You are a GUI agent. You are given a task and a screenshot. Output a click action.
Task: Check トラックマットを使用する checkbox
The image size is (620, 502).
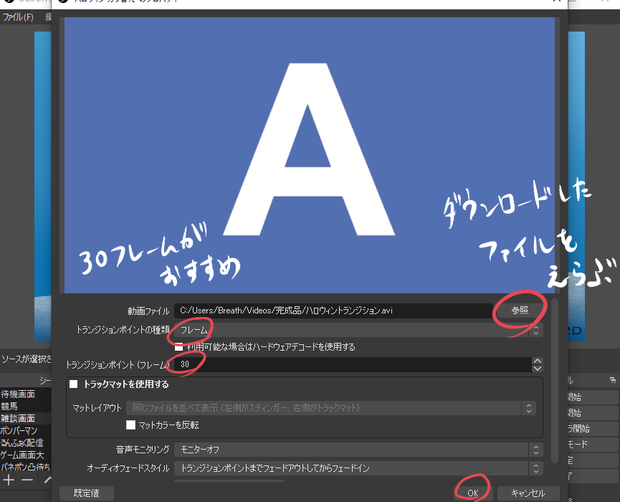point(73,384)
